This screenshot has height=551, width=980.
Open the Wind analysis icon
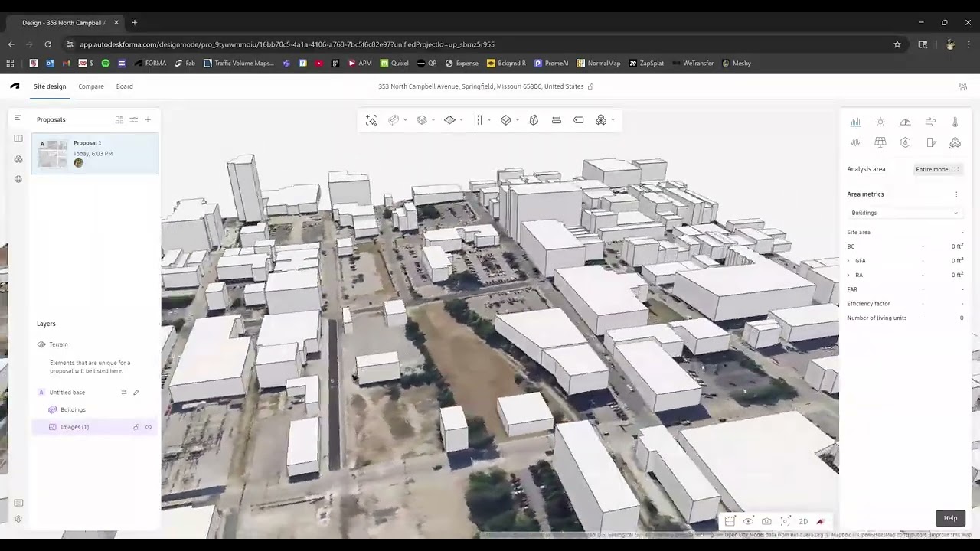coord(930,122)
